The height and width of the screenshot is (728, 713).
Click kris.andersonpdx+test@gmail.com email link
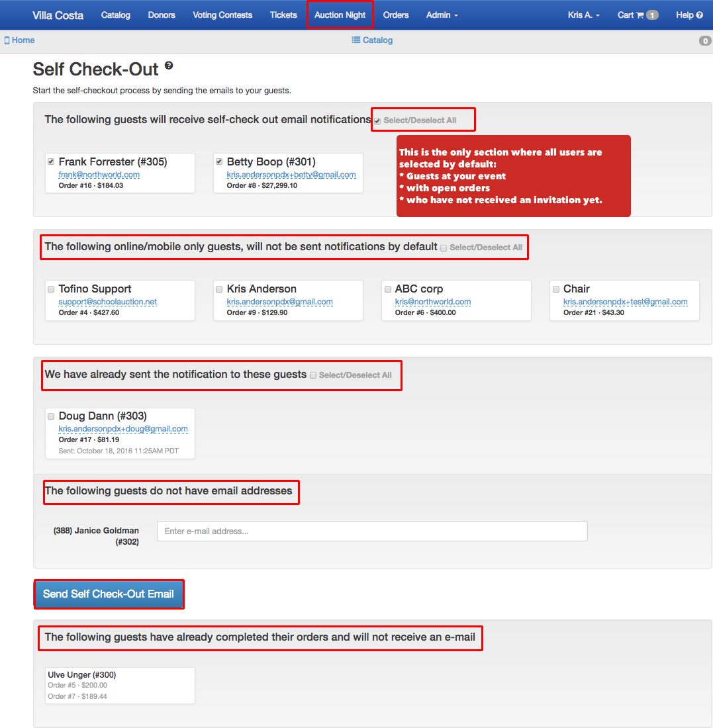point(625,302)
